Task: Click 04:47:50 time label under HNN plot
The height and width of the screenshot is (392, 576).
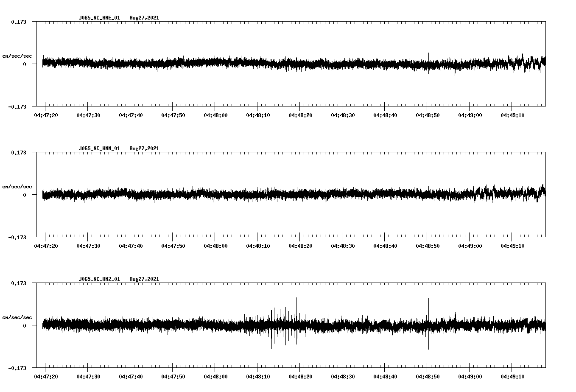Action: 173,246
